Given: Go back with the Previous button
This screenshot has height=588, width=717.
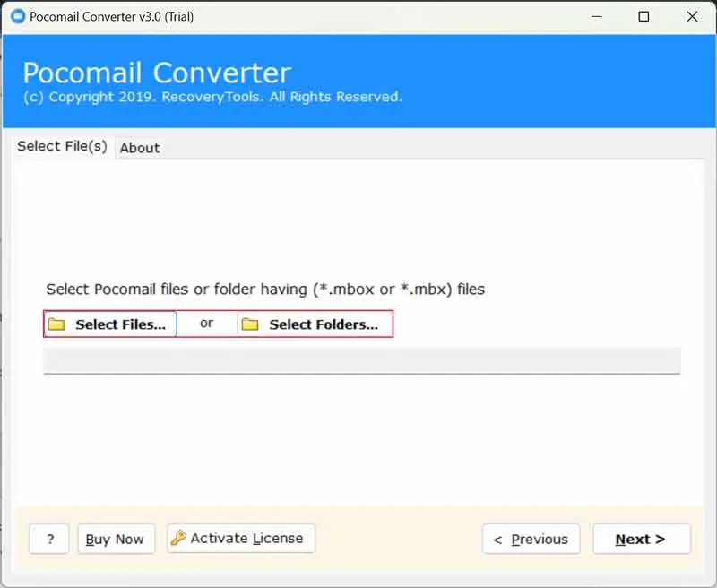Looking at the screenshot, I should 531,539.
